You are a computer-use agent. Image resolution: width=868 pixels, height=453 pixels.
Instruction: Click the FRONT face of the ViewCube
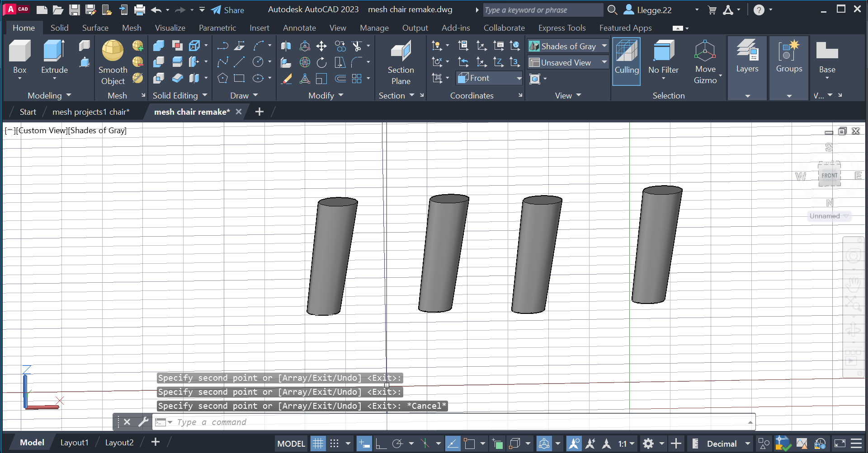click(x=830, y=175)
